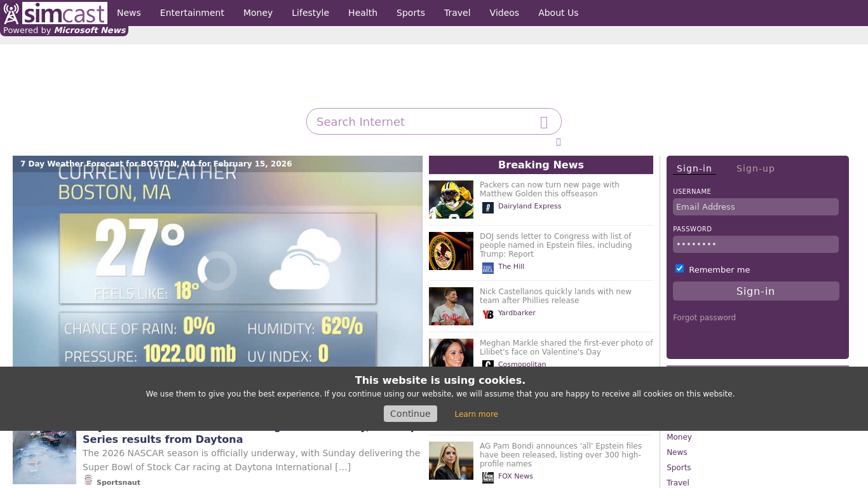Open the Entertainment menu
868x488 pixels.
[x=192, y=13]
